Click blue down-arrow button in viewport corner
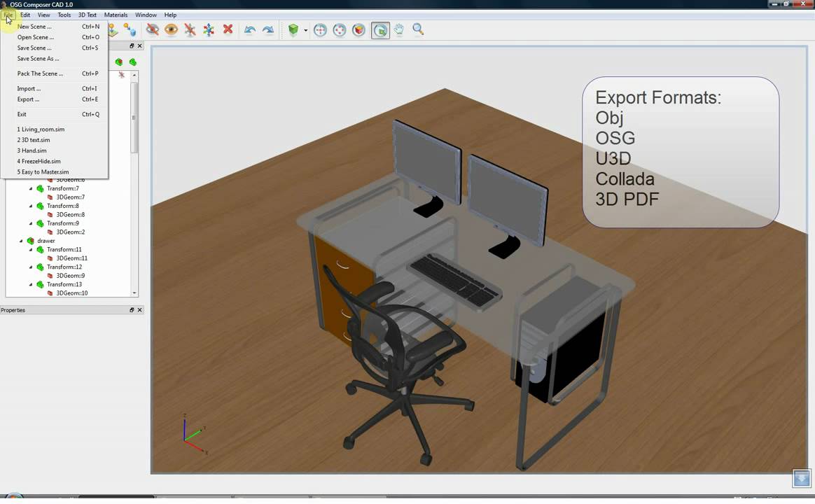Viewport: 815px width, 504px height. (802, 478)
